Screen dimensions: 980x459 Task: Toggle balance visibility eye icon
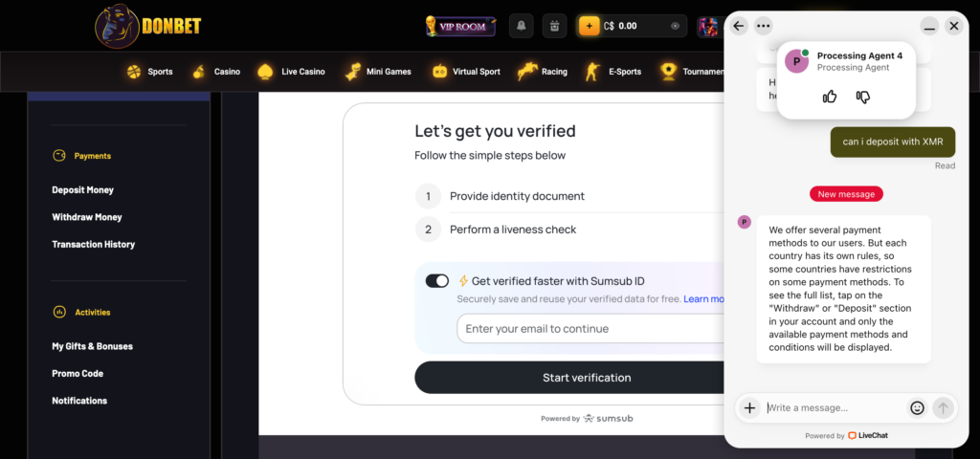[x=675, y=26]
